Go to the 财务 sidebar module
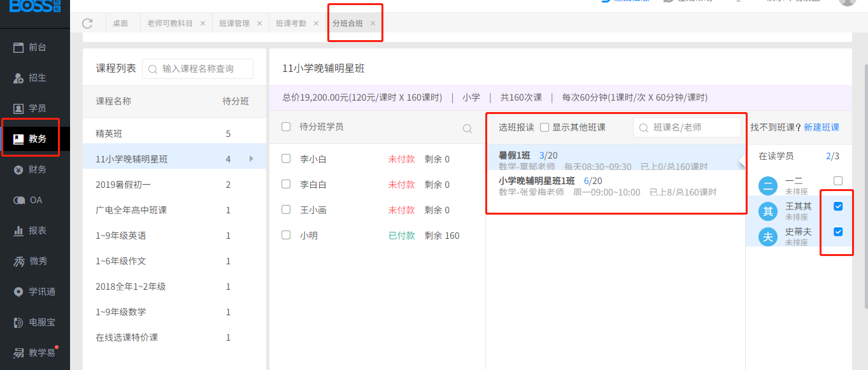Viewport: 868px width, 370px height. click(35, 169)
